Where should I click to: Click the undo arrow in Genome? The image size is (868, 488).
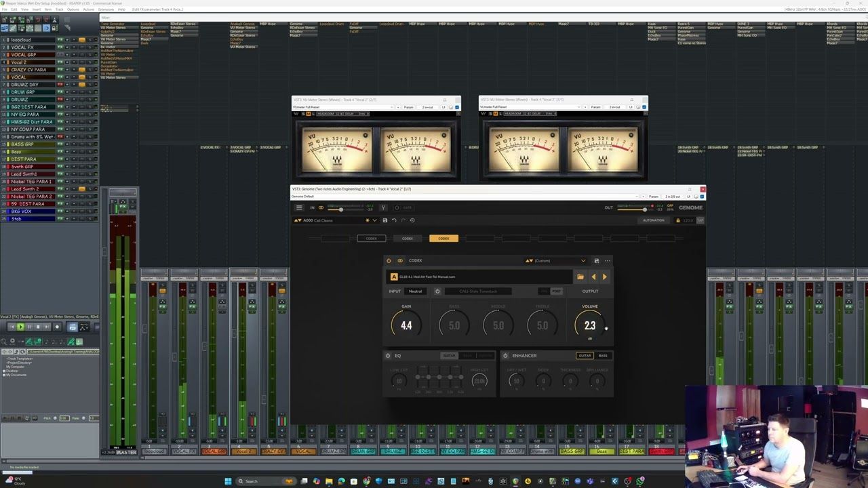pos(394,220)
